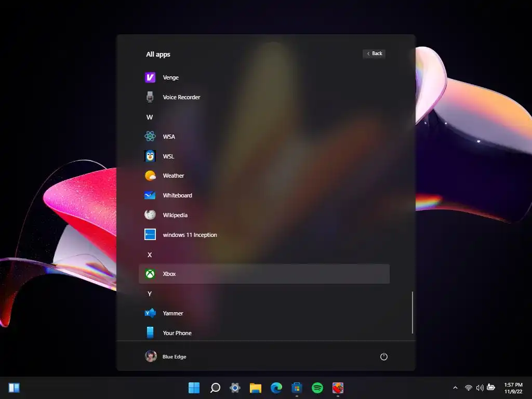Click the Weather label

pyautogui.click(x=174, y=176)
